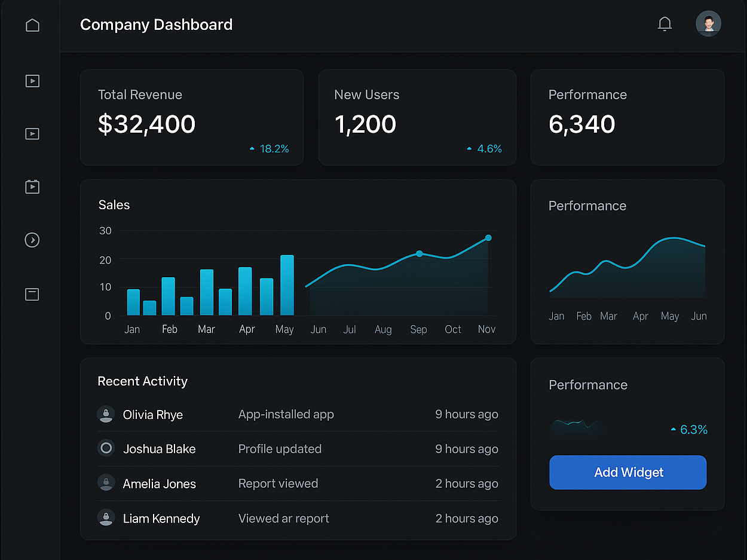The height and width of the screenshot is (560, 747).
Task: Click the Sep data point on Sales line
Action: (419, 254)
